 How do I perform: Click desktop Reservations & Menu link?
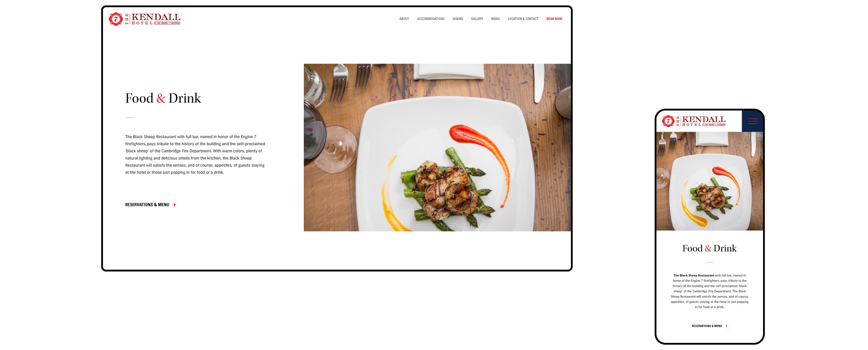point(147,205)
